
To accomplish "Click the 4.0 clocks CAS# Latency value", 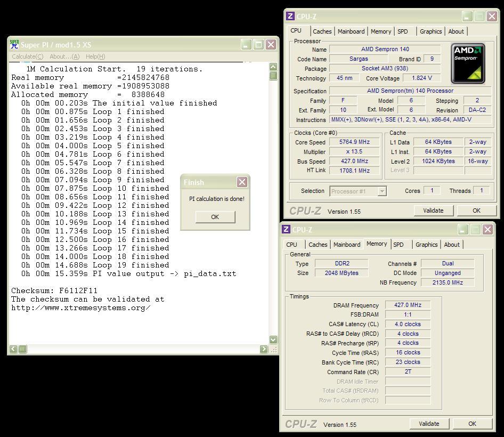I will pos(408,324).
